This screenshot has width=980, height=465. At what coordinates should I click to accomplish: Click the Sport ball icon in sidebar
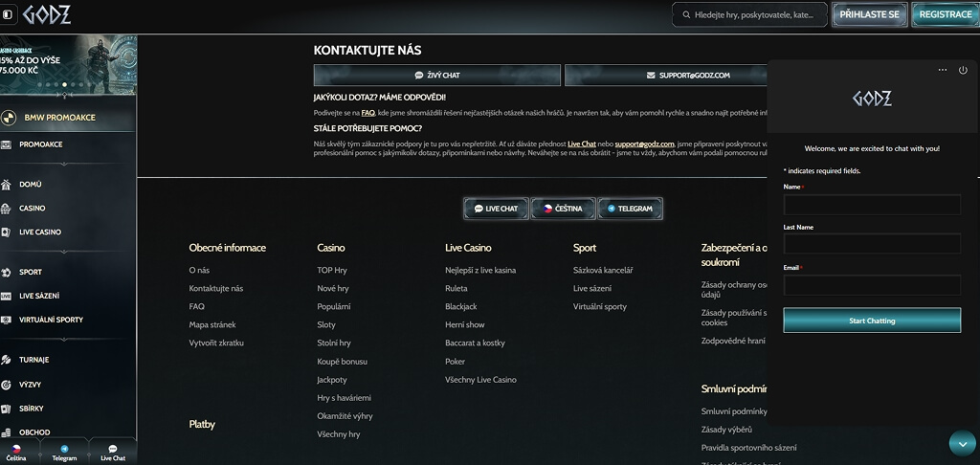[7, 272]
